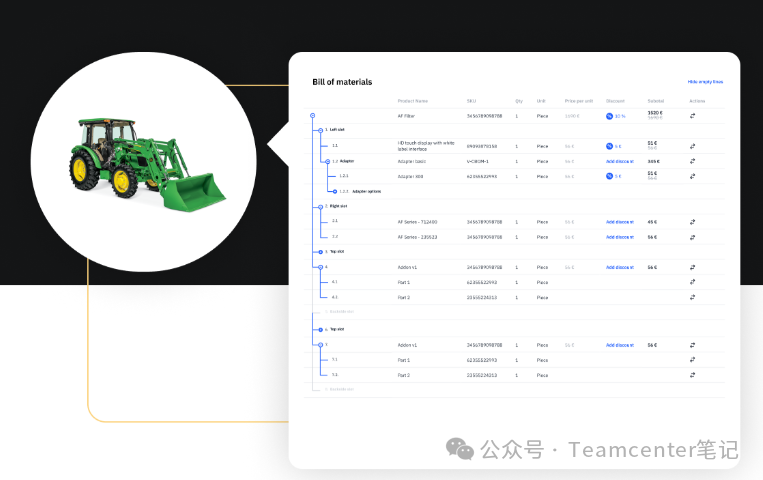Click swap icon in HD touch display row

(x=692, y=146)
